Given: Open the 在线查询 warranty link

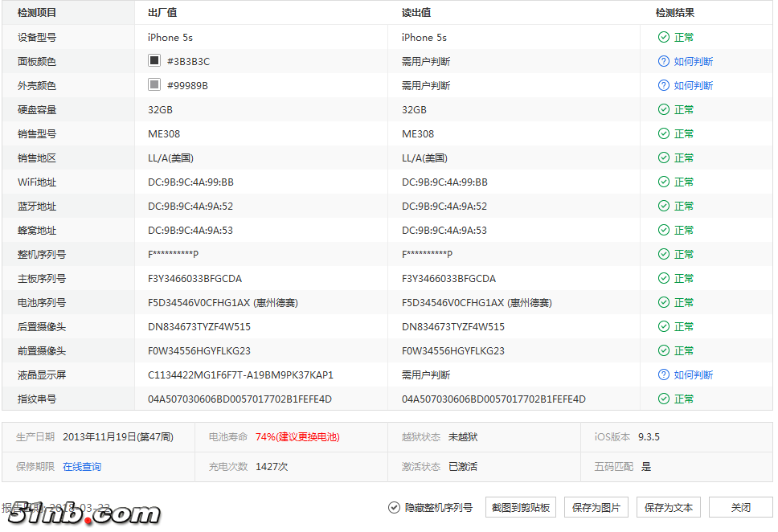Looking at the screenshot, I should (x=82, y=466).
